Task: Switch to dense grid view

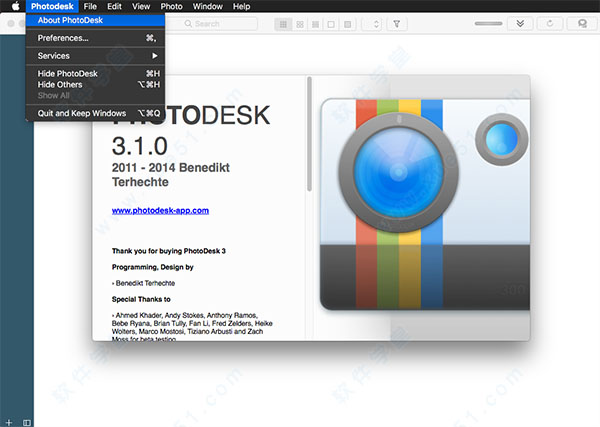Action: (283, 24)
